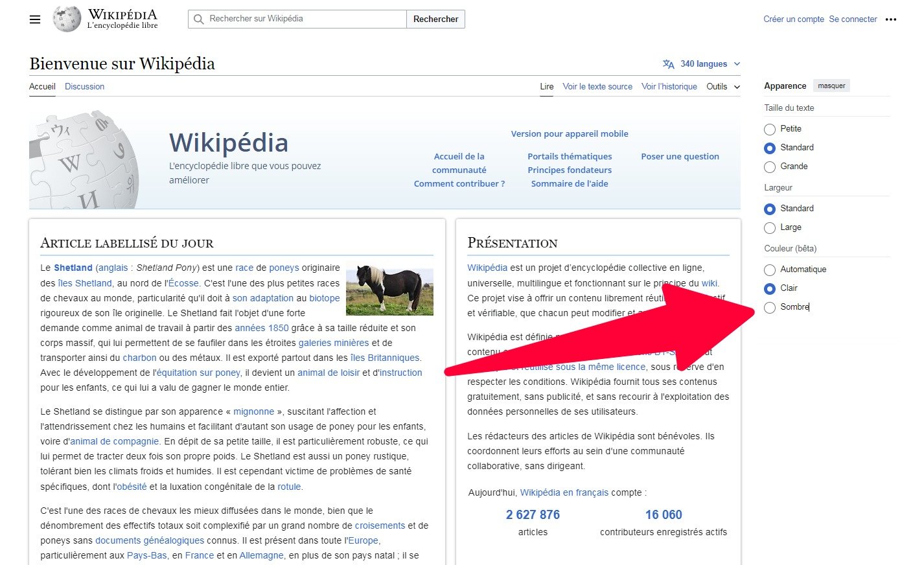
Task: Click the language selector icon next to 340 langues
Action: point(668,63)
